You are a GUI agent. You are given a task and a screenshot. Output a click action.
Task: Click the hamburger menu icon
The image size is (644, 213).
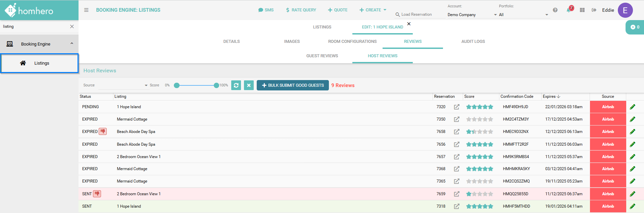click(86, 10)
